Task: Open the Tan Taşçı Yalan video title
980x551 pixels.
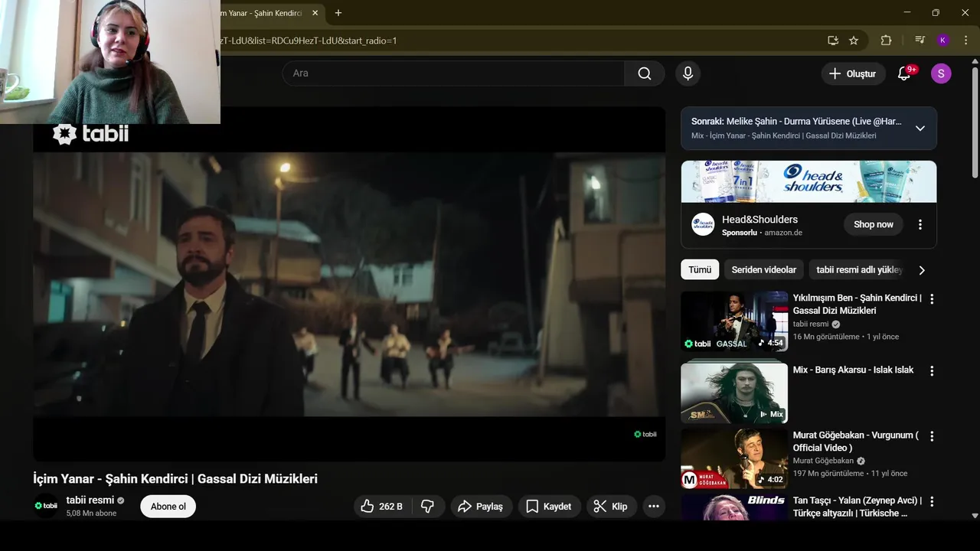Action: click(x=857, y=507)
